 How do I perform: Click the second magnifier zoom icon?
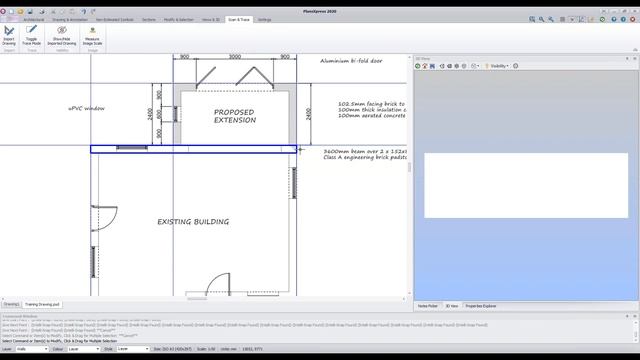coord(542,19)
